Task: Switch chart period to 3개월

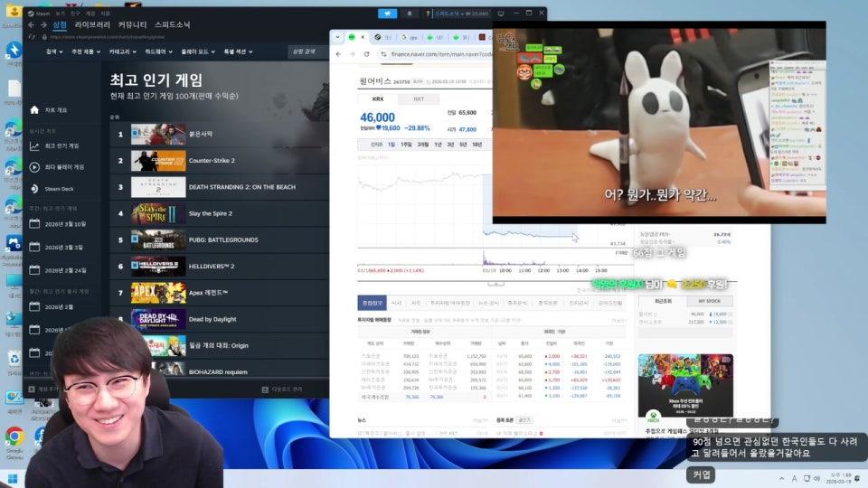Action: (x=422, y=145)
